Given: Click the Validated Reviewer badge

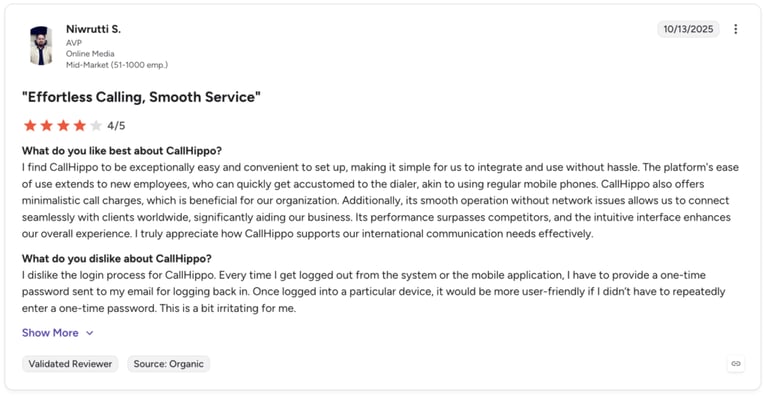Looking at the screenshot, I should [70, 364].
